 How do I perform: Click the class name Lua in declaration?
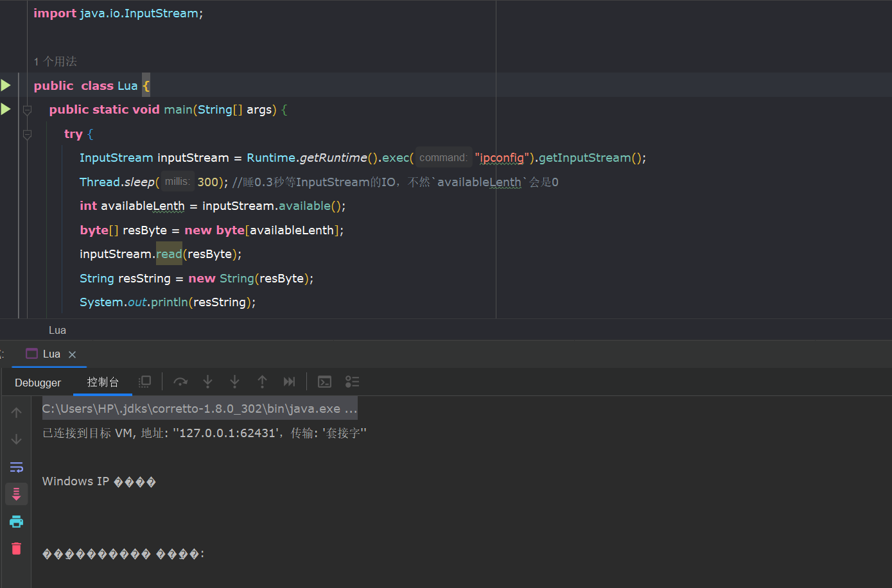point(128,86)
